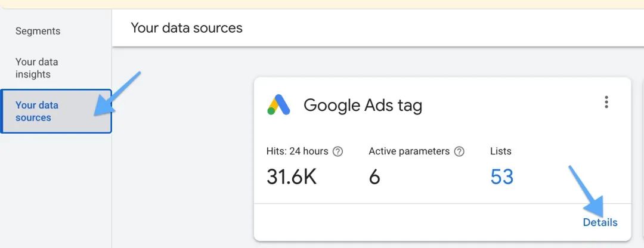Click the active parameters value 6
Viewport: 644px width, 248px height.
(x=374, y=176)
